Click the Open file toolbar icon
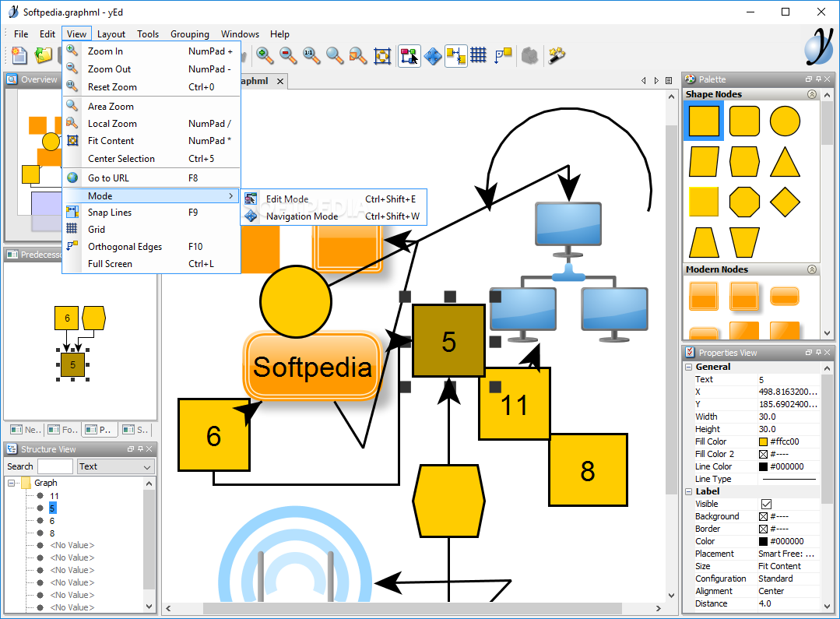Image resolution: width=840 pixels, height=619 pixels. coord(43,55)
